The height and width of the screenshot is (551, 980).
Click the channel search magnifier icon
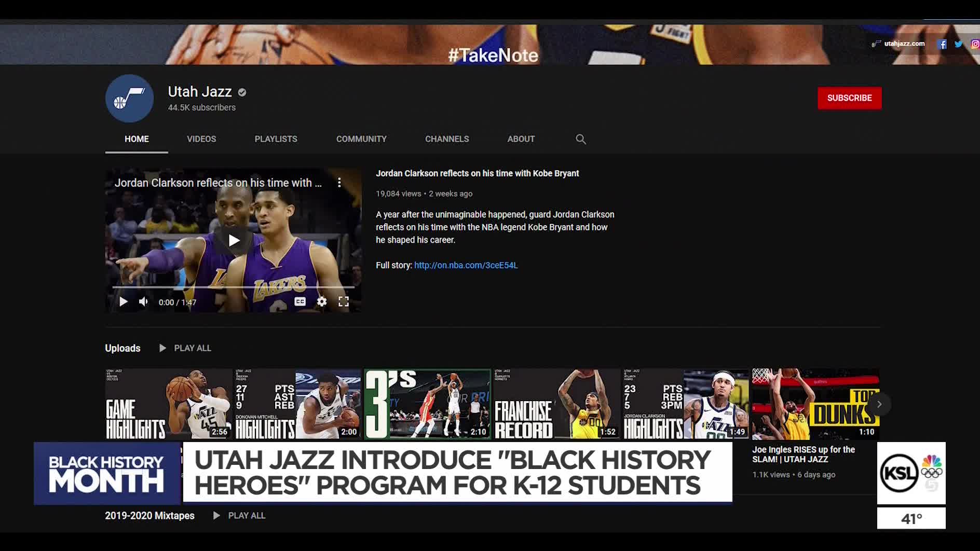click(x=580, y=139)
